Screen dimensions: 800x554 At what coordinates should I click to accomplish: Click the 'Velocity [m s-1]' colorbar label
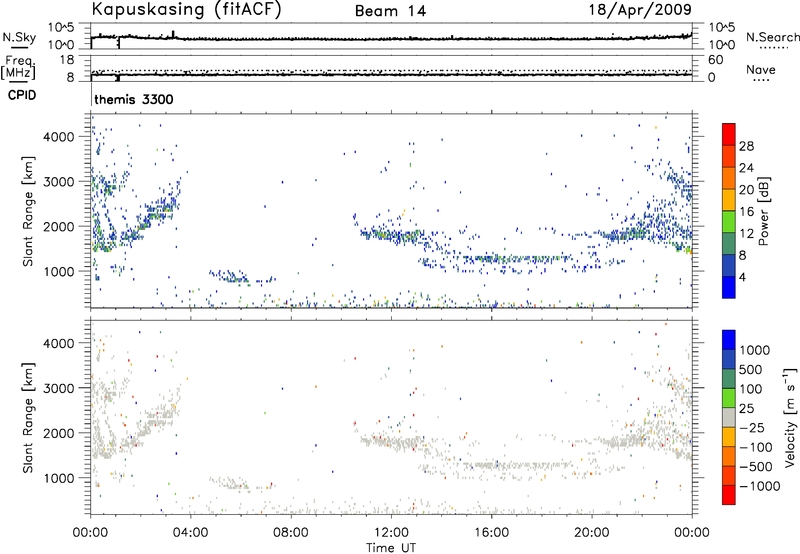[790, 417]
